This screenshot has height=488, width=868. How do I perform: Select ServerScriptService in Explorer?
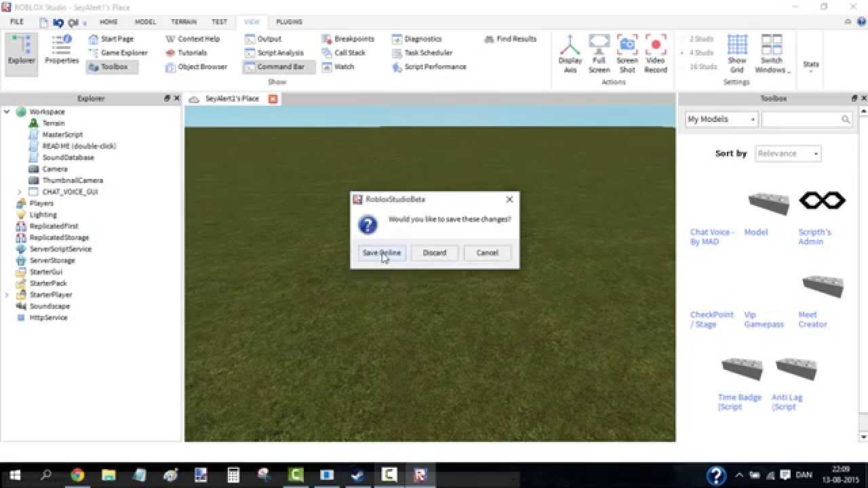(62, 249)
